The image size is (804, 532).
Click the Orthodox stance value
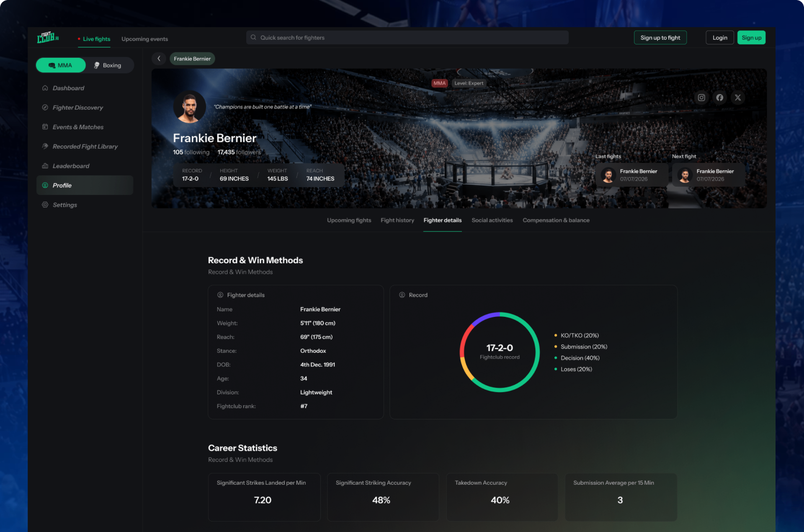(x=313, y=351)
